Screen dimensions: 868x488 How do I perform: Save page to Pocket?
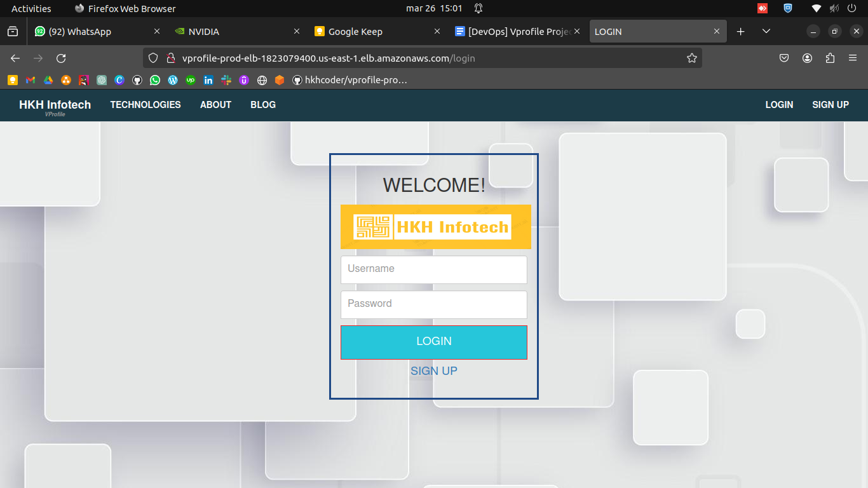pos(784,58)
